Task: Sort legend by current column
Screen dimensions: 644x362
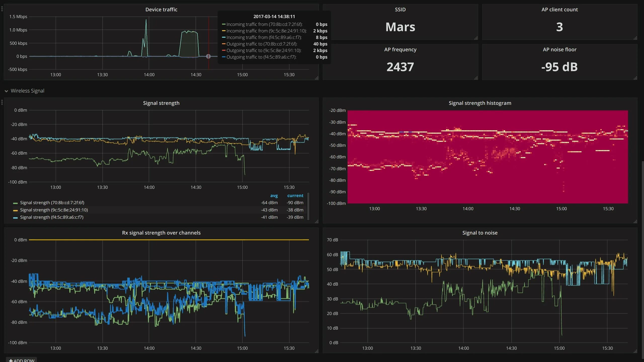Action: click(295, 196)
